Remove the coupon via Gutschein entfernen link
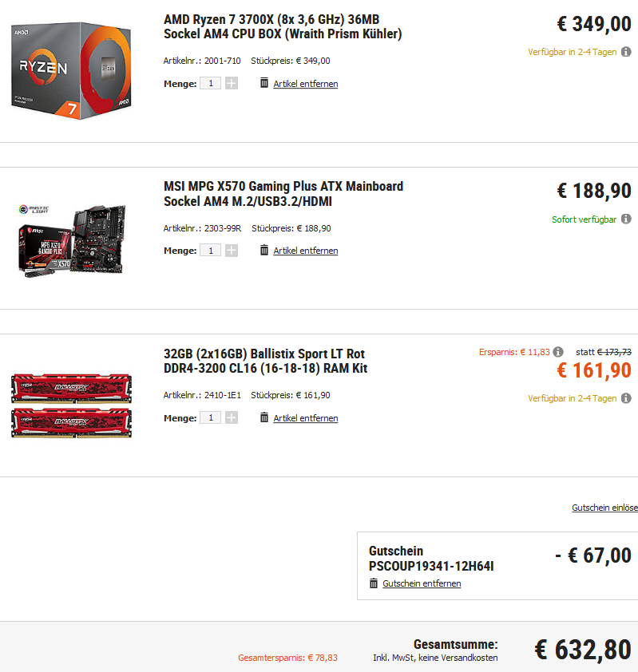The image size is (638, 672). click(422, 583)
